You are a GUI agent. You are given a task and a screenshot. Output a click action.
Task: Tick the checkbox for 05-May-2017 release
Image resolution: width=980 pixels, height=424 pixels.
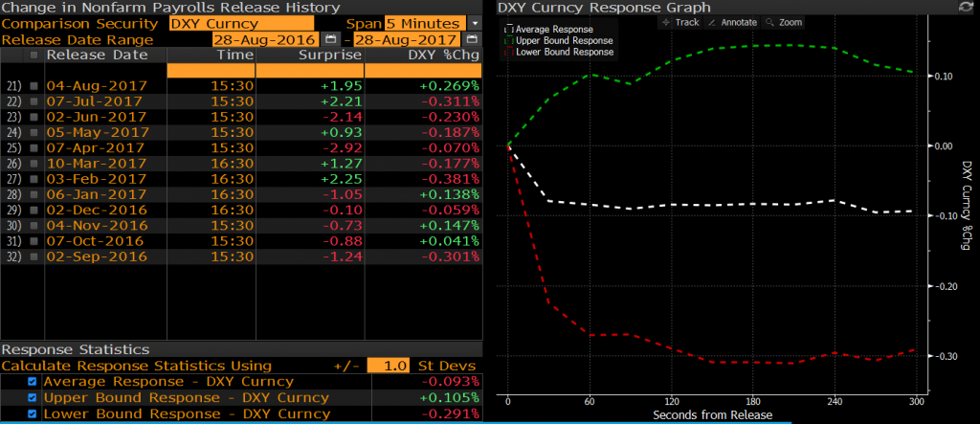tap(33, 133)
